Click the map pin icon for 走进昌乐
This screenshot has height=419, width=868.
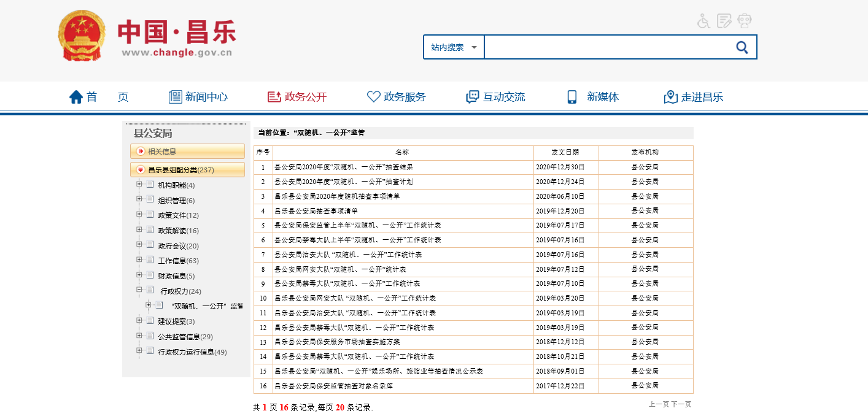click(670, 97)
